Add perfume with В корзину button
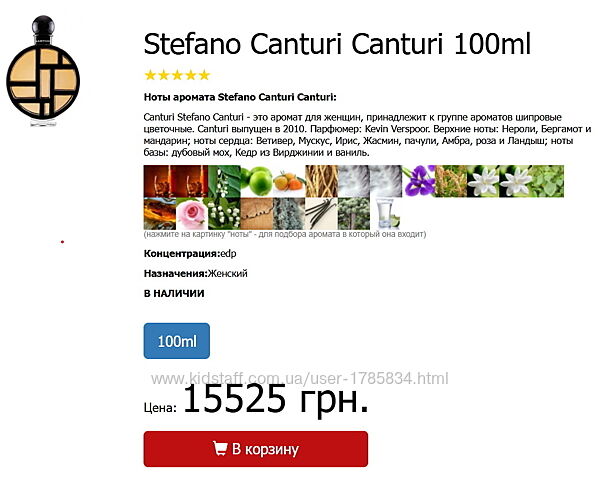This screenshot has width=600, height=479. pos(256,449)
